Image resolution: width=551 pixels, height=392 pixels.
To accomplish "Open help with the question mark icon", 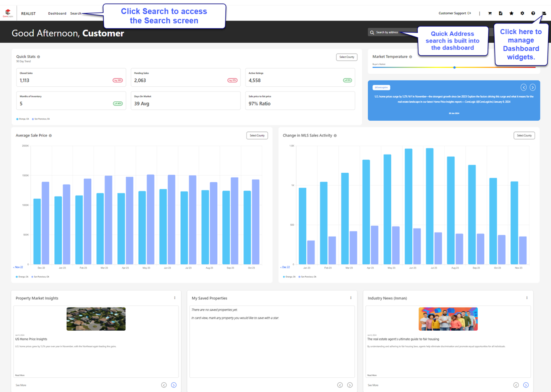I will click(x=533, y=13).
